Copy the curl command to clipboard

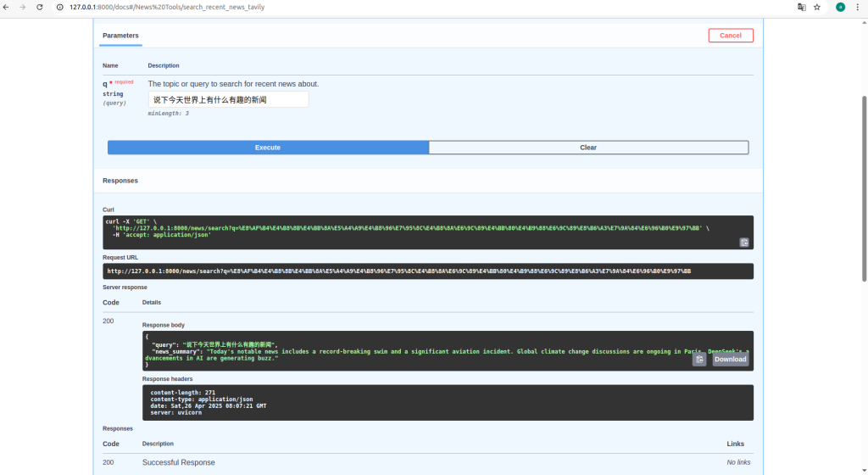[744, 243]
